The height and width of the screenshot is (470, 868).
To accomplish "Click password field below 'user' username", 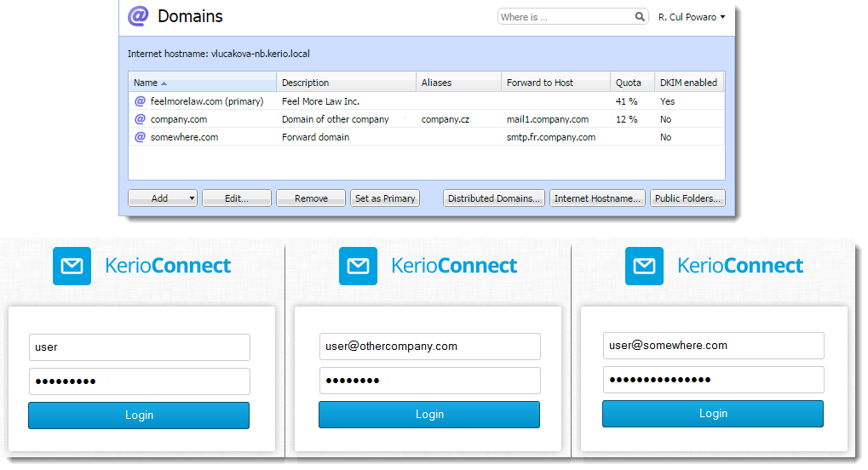I will tap(140, 381).
